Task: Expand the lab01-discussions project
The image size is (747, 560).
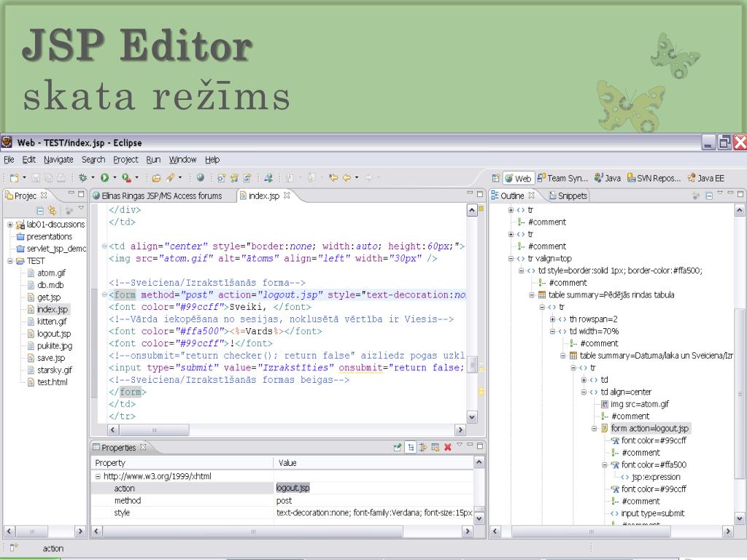Action: [10, 225]
